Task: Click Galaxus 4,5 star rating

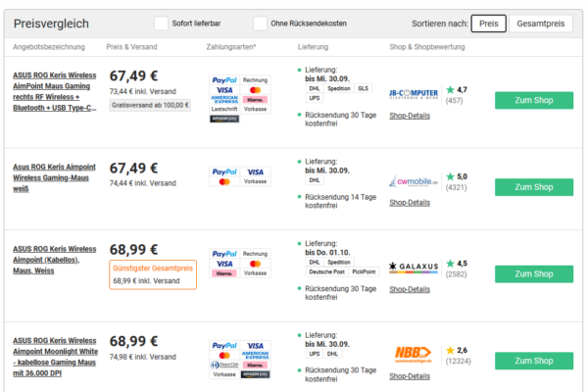Action: point(457,264)
